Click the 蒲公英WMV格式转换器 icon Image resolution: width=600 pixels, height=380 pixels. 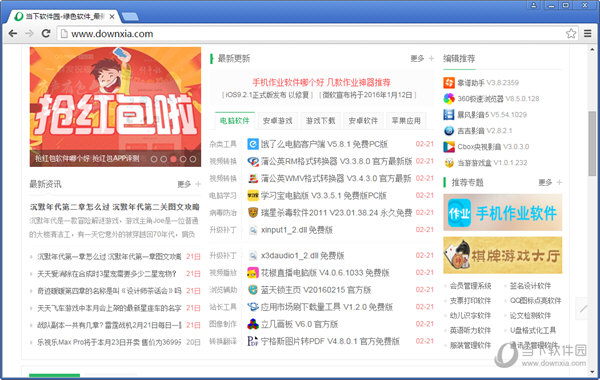pyautogui.click(x=253, y=178)
